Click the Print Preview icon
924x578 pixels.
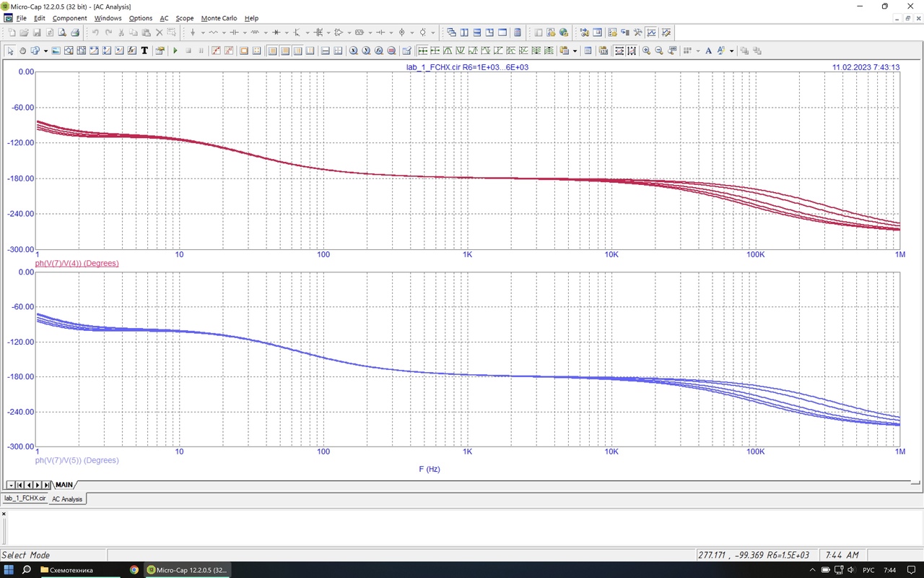pyautogui.click(x=62, y=33)
